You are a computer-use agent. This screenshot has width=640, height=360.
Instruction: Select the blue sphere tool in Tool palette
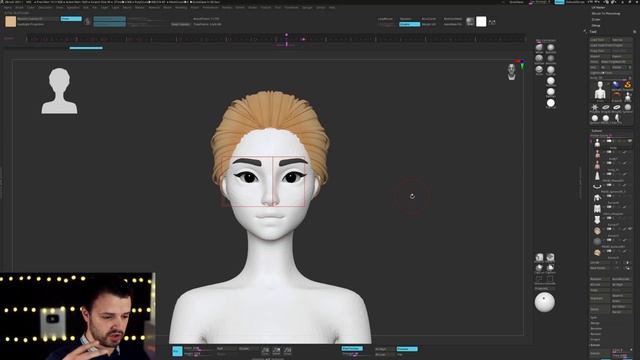(x=616, y=85)
